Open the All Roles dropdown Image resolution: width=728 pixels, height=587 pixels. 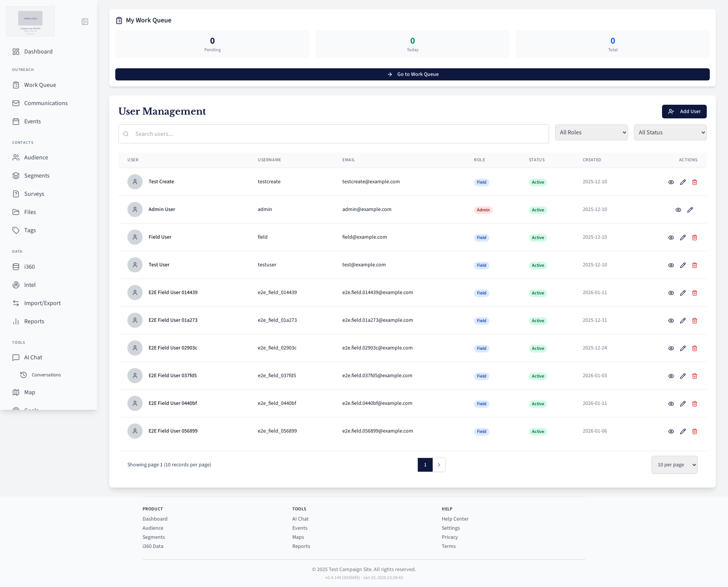pos(591,132)
